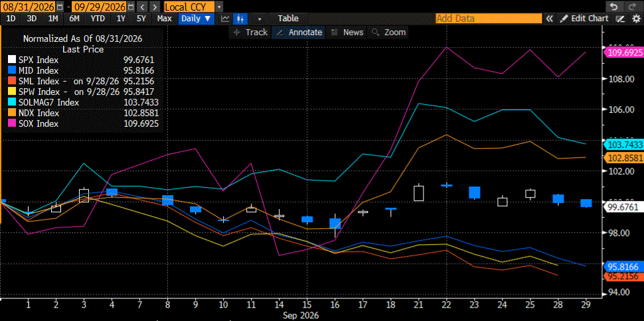Click the SOLMAG7 Index cyan swatch

[12, 102]
